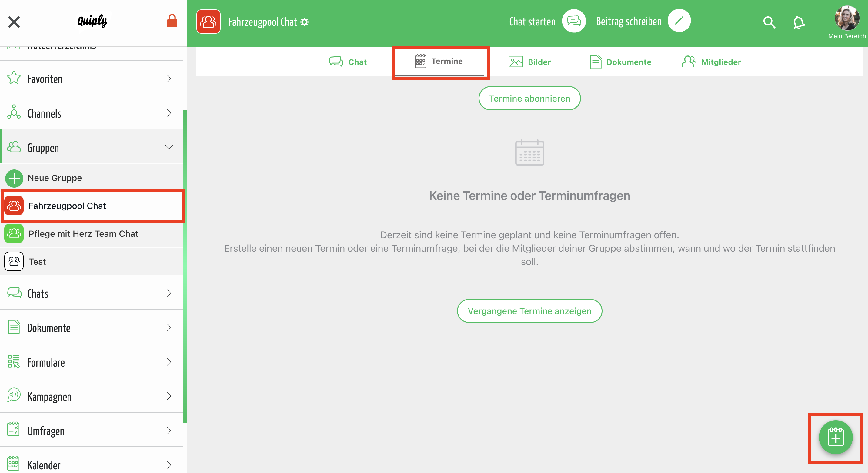Click Vergangene Termine anzeigen button

pyautogui.click(x=529, y=311)
